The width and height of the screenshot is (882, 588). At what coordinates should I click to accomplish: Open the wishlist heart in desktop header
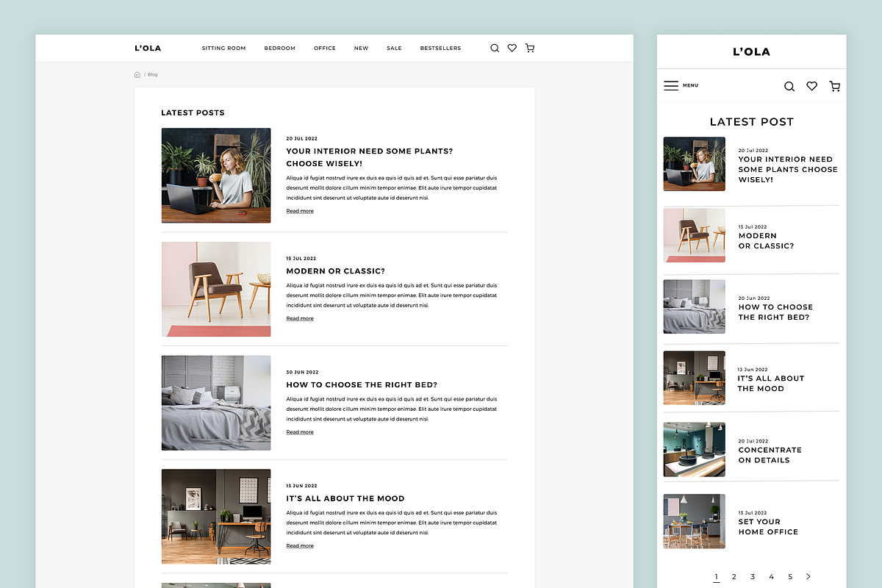click(512, 48)
